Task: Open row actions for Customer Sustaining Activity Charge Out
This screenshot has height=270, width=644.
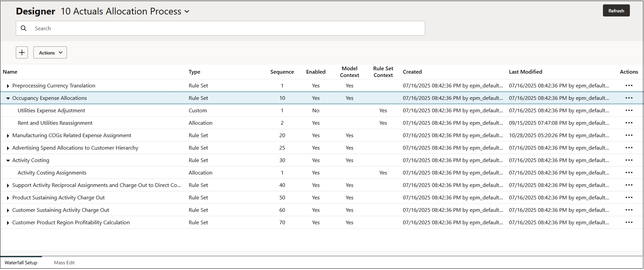Action: (x=629, y=210)
